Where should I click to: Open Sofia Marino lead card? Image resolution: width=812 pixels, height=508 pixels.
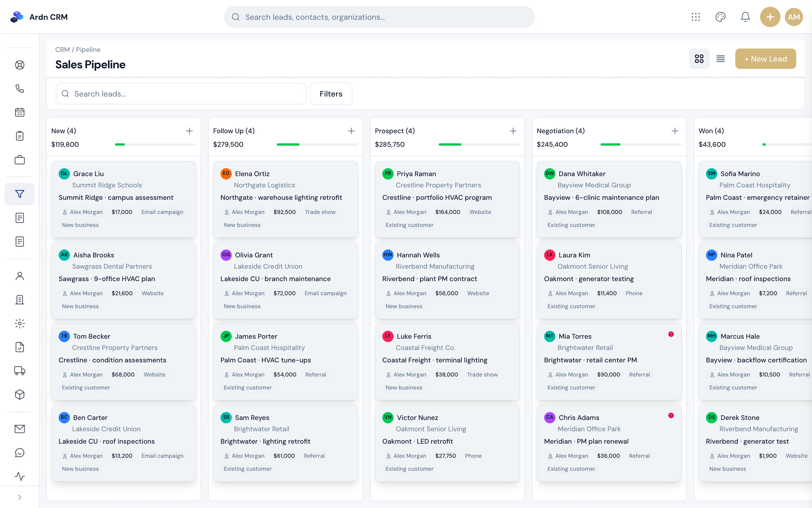755,199
